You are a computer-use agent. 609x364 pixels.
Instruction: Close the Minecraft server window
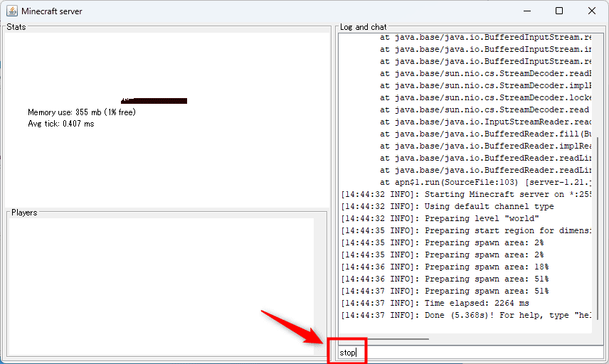click(591, 11)
